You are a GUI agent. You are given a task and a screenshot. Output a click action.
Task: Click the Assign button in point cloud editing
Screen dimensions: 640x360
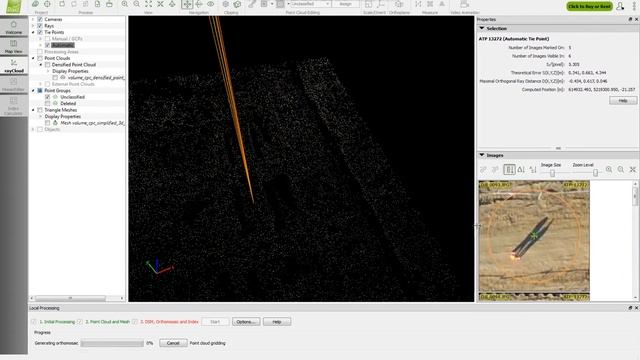coord(345,4)
